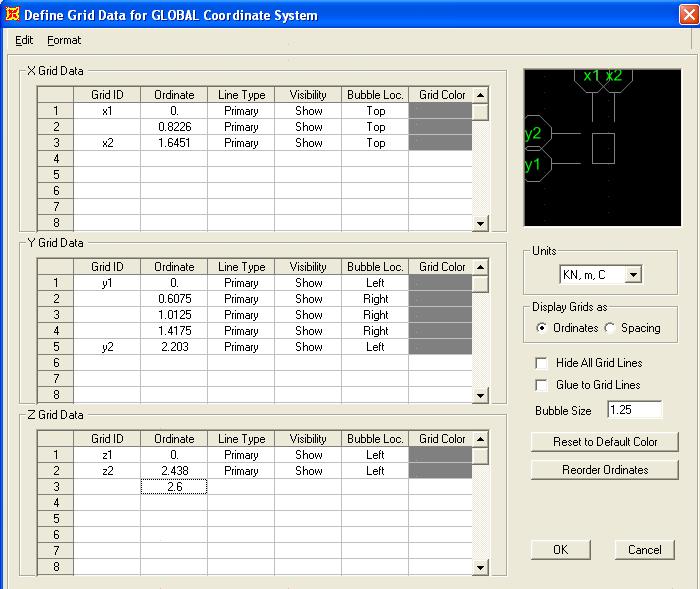Click the Reorder Ordinates button

604,470
